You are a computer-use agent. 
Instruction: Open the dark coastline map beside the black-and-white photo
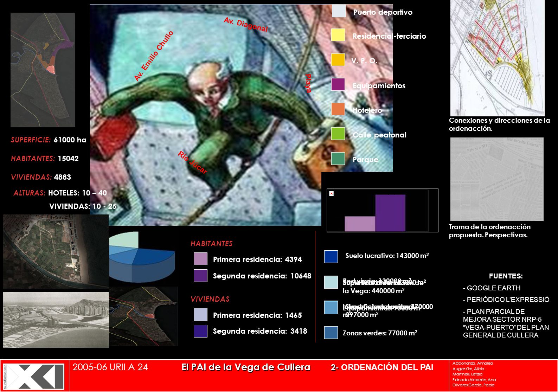[x=143, y=316]
